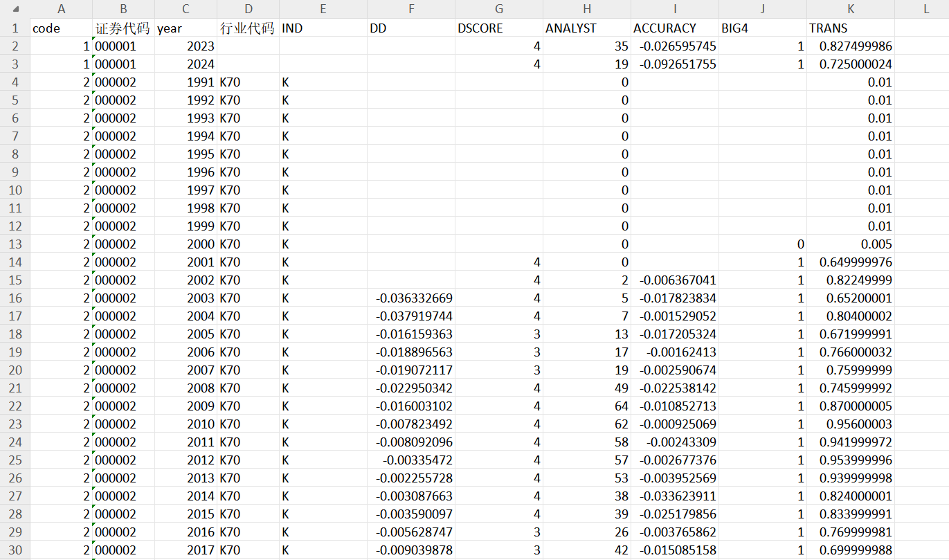
Task: Click the BIG4 value 0 in the 2000 row
Action: [x=763, y=244]
